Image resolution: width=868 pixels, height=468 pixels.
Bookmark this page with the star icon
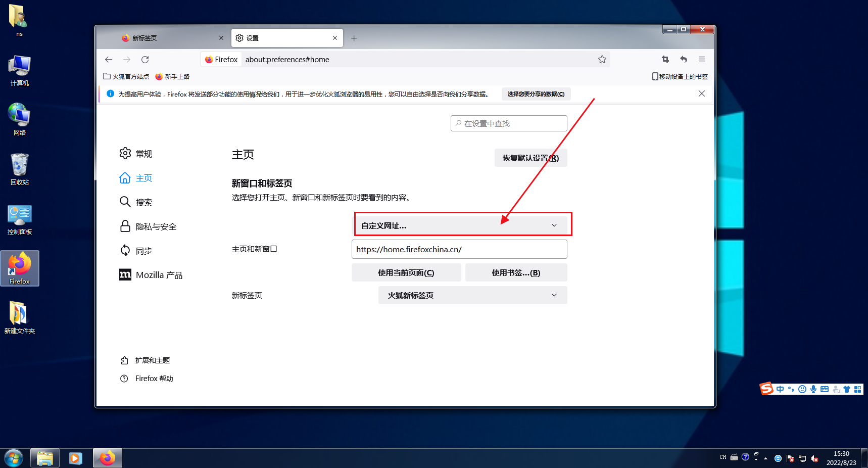point(602,60)
